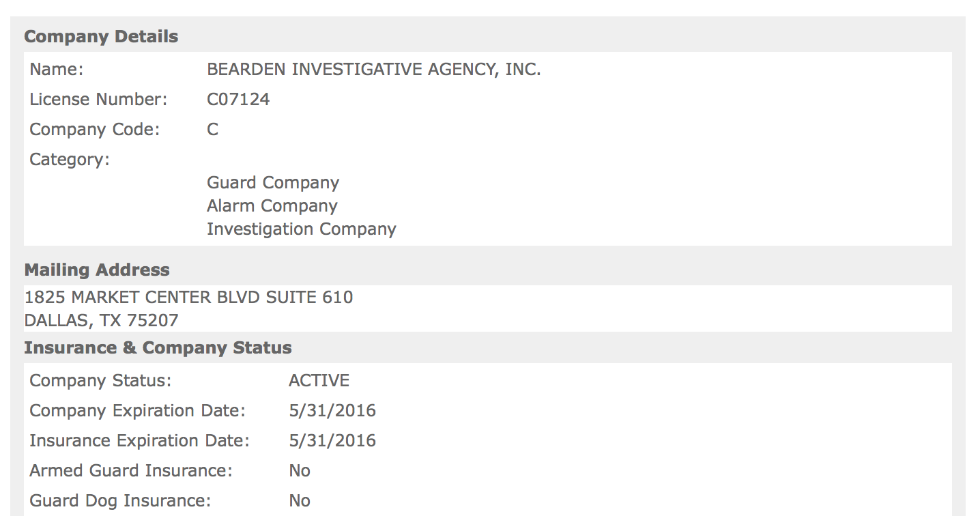
Task: Click the License Number field label
Action: coord(98,100)
